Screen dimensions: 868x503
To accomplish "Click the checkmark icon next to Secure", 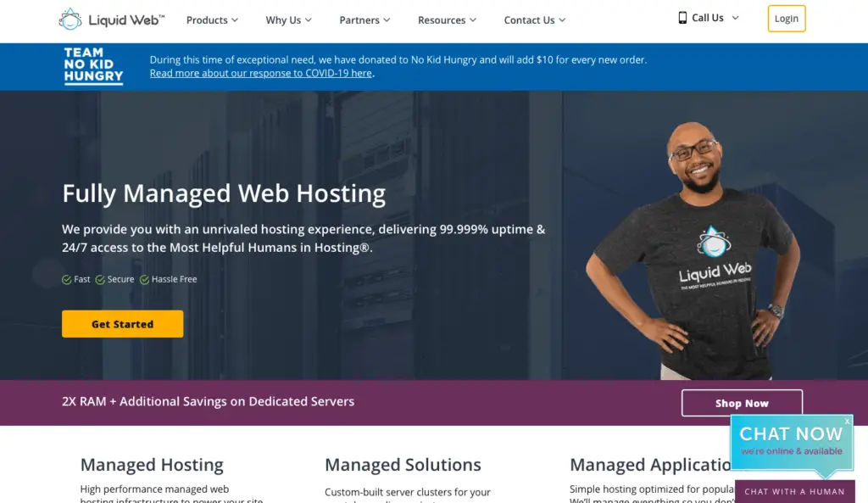I will [x=100, y=280].
